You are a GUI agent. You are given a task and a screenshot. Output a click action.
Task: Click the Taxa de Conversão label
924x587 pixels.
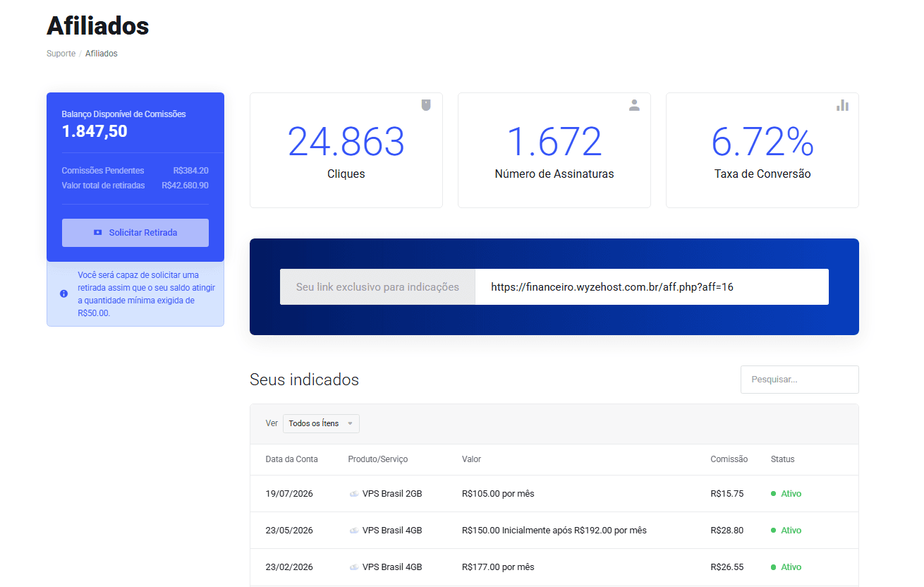(x=762, y=174)
